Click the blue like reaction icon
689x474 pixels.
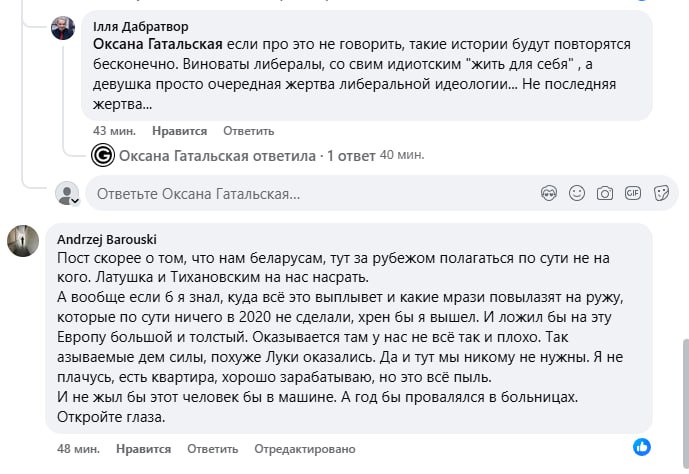[642, 446]
